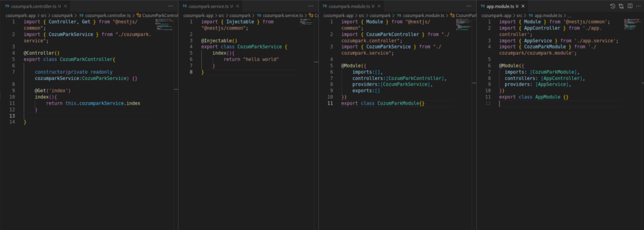644x230 pixels.
Task: Click @Get('index') decorator line
Action: 53,91
